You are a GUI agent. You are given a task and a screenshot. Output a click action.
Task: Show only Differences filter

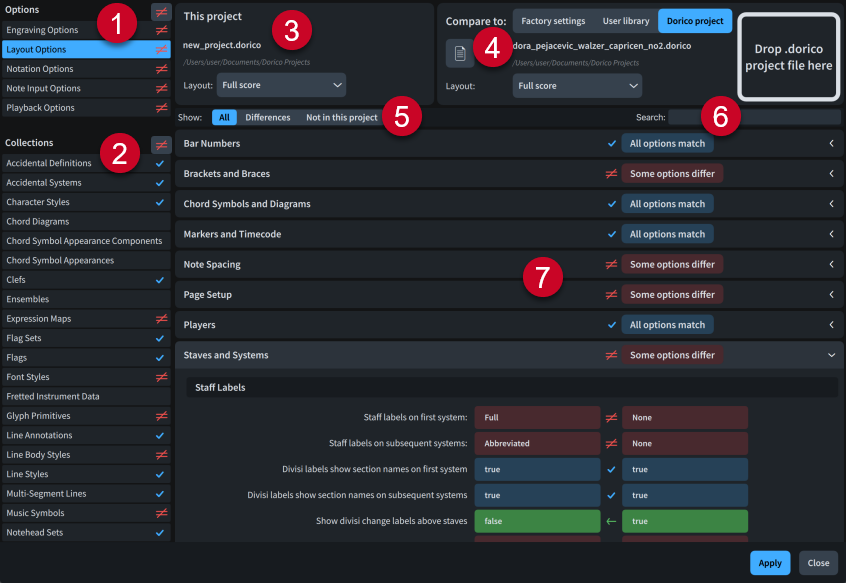(268, 118)
